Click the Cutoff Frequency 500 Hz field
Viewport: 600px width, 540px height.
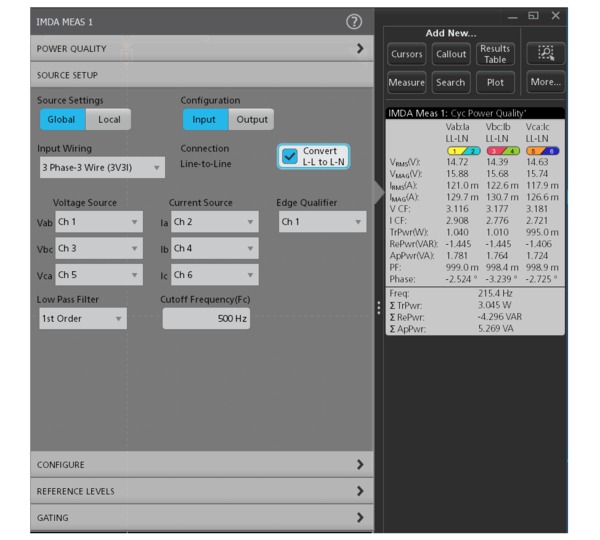pos(206,318)
